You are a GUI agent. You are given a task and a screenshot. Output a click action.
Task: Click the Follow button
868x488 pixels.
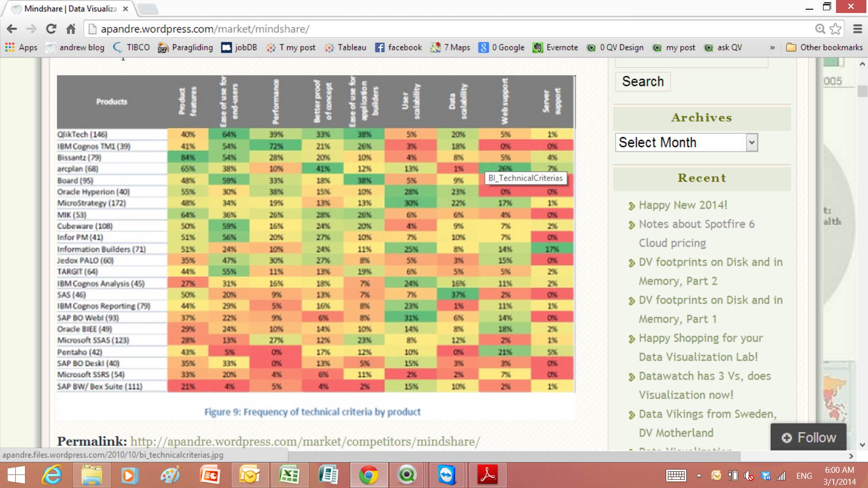tap(808, 438)
